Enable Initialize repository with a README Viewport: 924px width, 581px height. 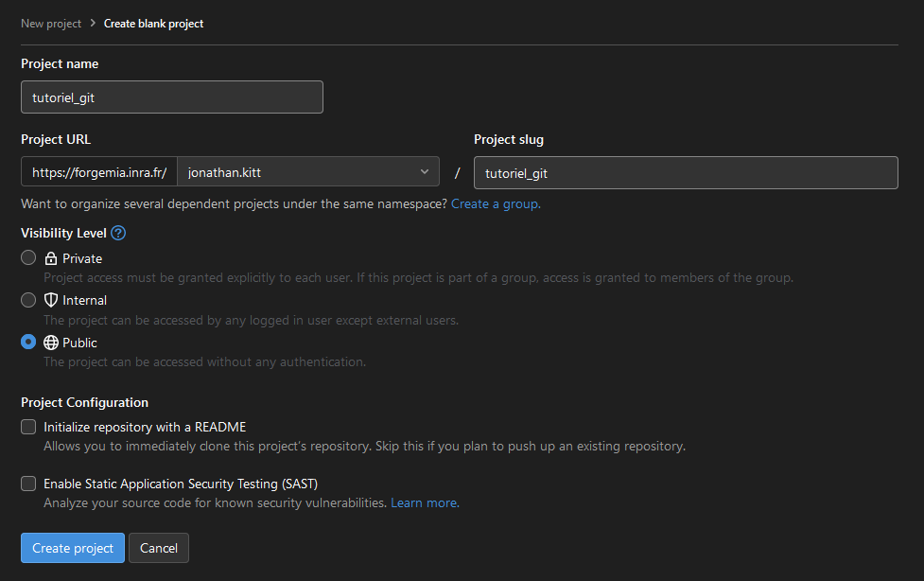click(28, 427)
